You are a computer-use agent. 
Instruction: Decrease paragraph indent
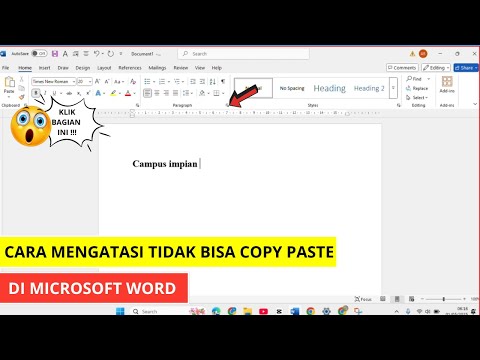coord(193,81)
